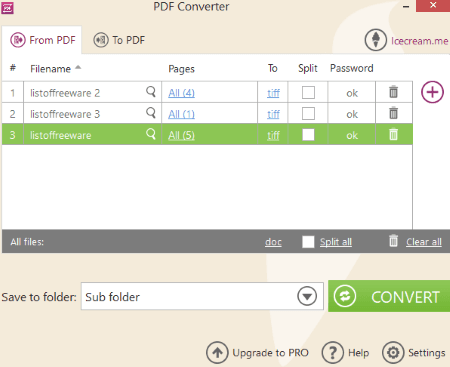This screenshot has height=367, width=450.
Task: Expand the Save to folder dropdown arrow
Action: coord(307,296)
